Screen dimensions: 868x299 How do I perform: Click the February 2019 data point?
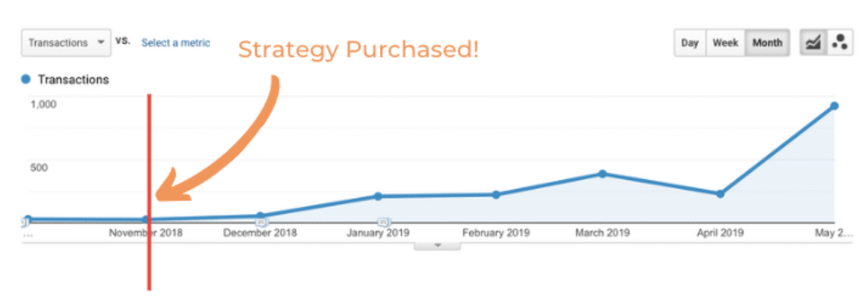pyautogui.click(x=496, y=194)
